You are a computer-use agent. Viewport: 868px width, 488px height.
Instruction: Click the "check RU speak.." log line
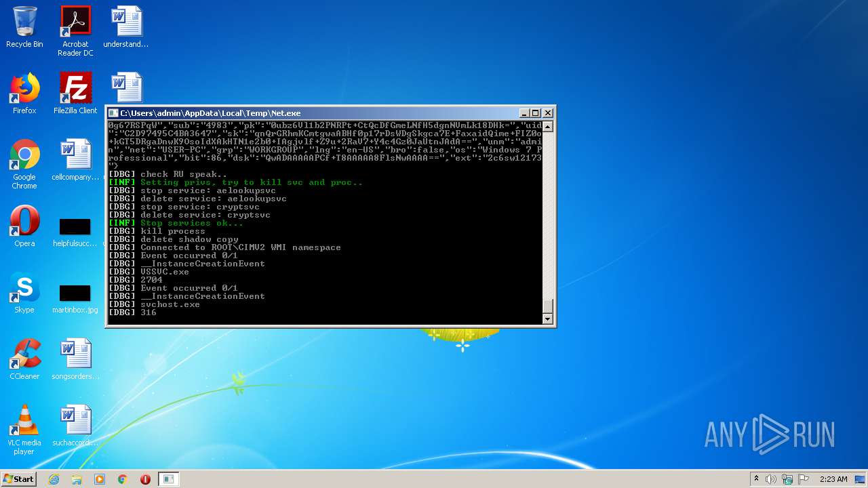(184, 174)
